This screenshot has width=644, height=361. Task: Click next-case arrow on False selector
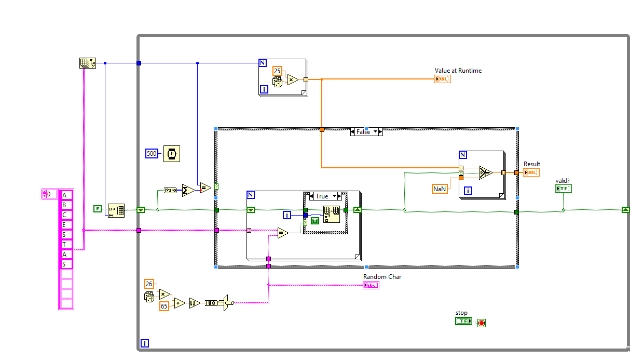click(380, 132)
